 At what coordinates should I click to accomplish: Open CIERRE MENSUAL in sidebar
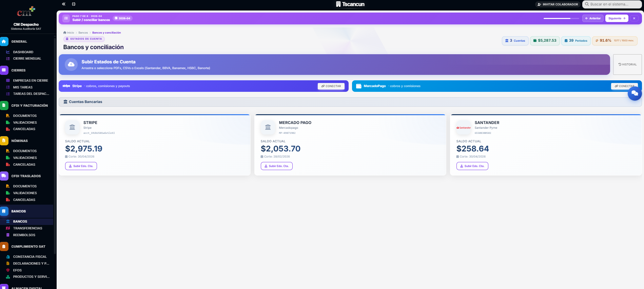pos(27,59)
